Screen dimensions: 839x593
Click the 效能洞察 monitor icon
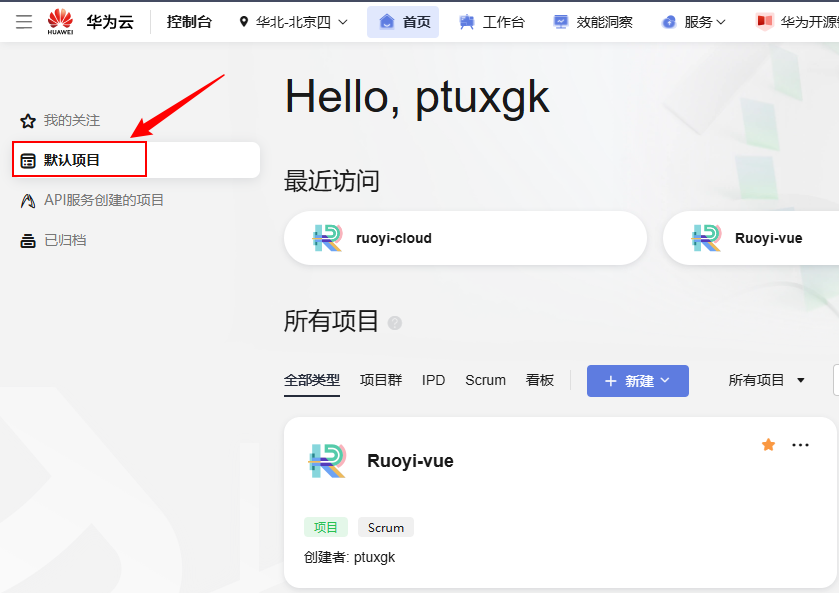coord(560,22)
